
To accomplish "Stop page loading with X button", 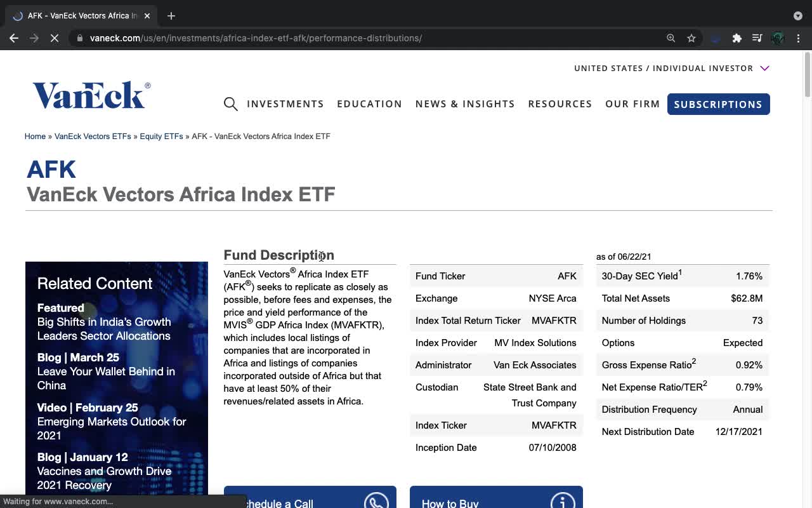I will 55,38.
